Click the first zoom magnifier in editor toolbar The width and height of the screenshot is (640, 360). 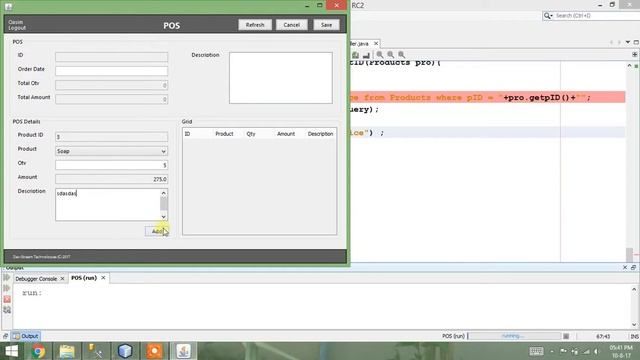[x=380, y=54]
